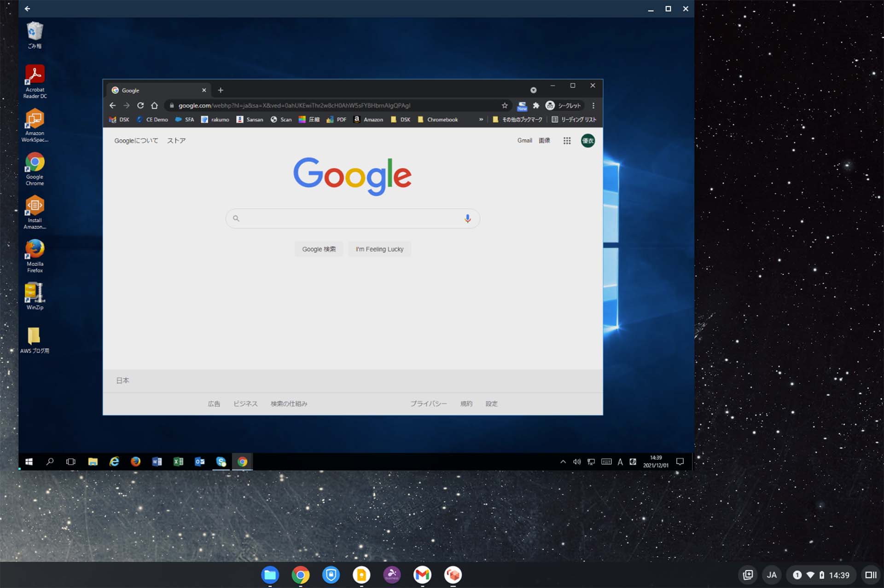The height and width of the screenshot is (588, 884).
Task: Switch JA input method in shelf
Action: tap(772, 575)
